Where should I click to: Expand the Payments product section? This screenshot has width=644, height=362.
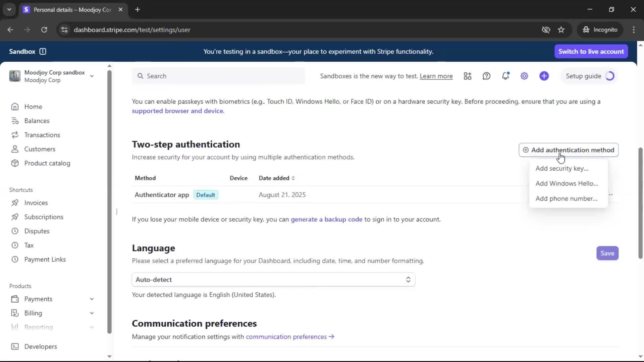pos(91,299)
